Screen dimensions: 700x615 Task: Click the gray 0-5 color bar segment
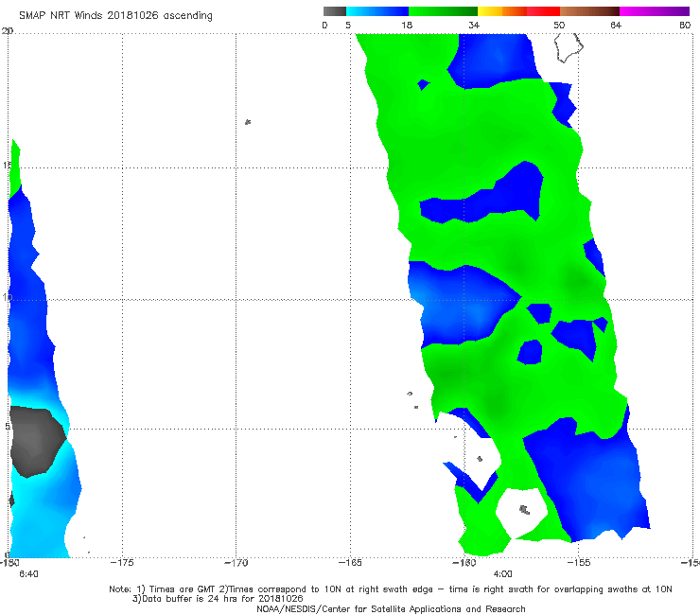pos(335,11)
